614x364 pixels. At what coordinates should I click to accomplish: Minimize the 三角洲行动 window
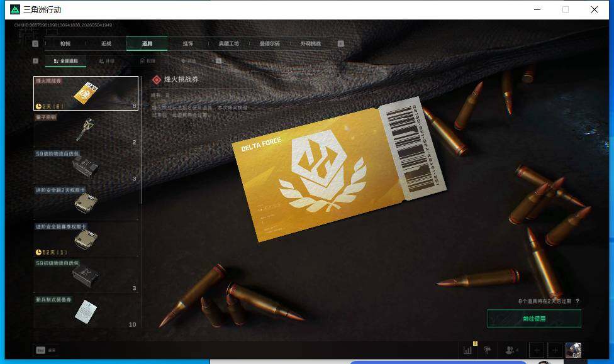pos(537,9)
